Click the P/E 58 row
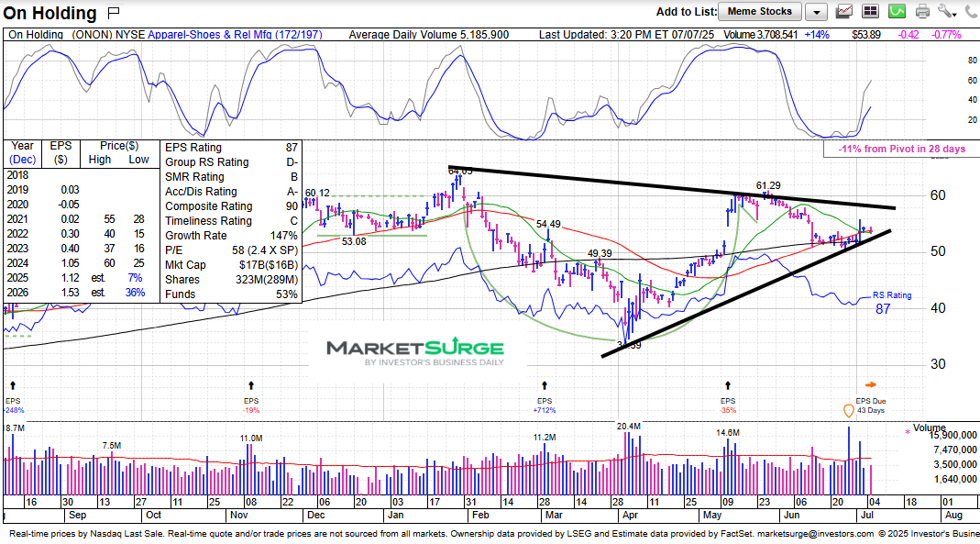The image size is (980, 544). [x=231, y=250]
